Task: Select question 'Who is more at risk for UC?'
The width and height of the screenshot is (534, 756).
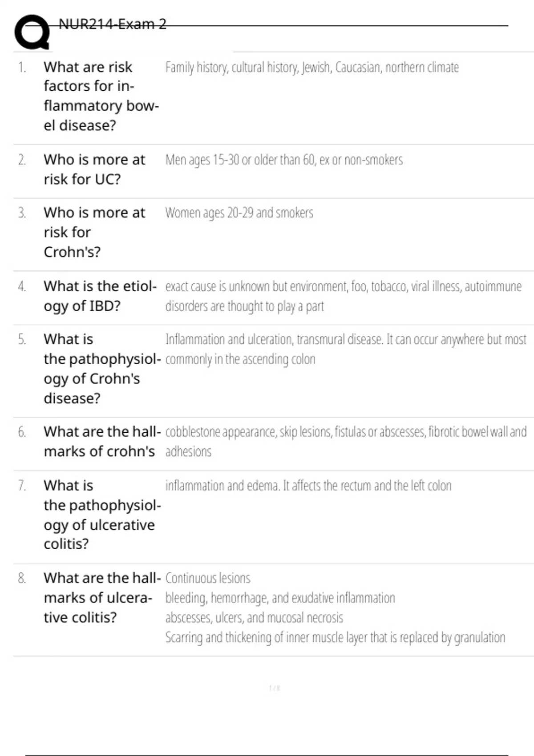Action: click(94, 169)
